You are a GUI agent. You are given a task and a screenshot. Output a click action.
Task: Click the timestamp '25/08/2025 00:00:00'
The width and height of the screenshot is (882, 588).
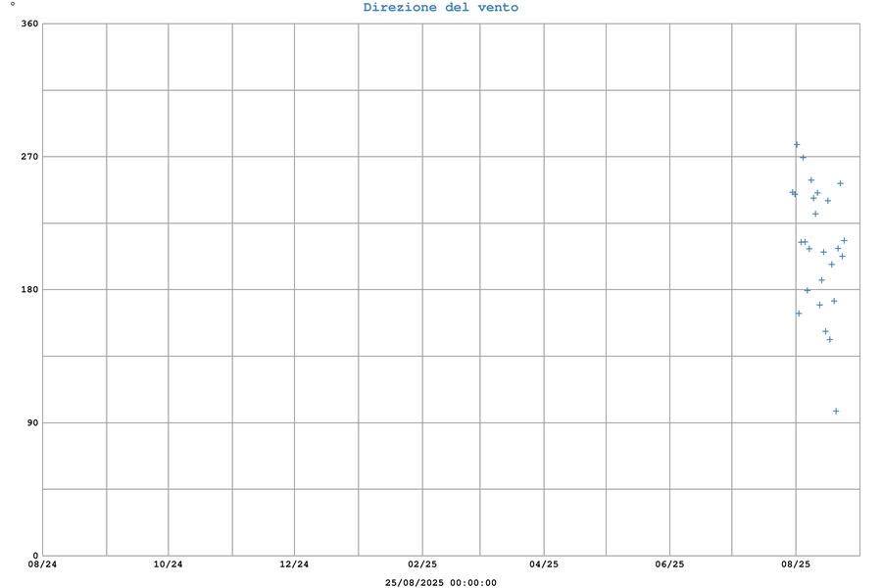(440, 583)
